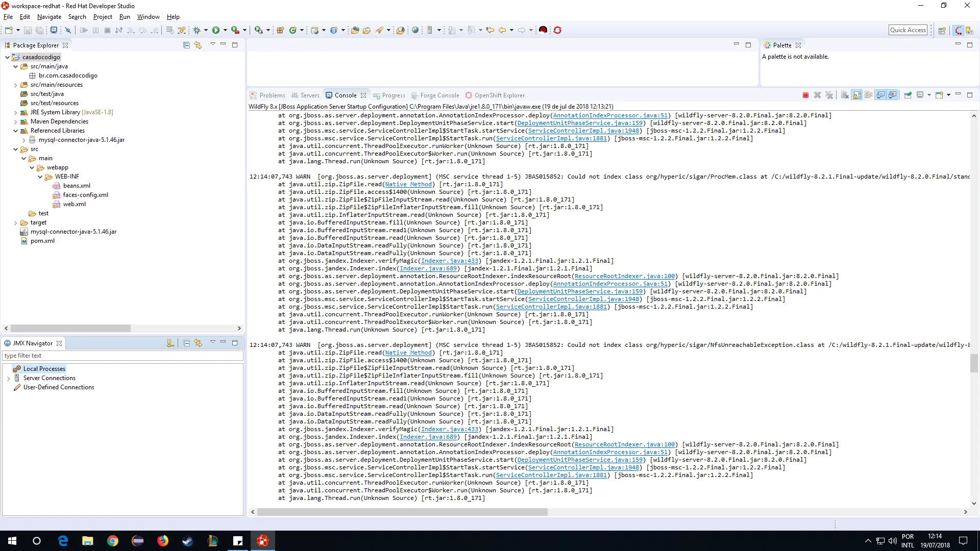Click the Indexer.java:433 hyperlink
The height and width of the screenshot is (551, 980).
(449, 261)
